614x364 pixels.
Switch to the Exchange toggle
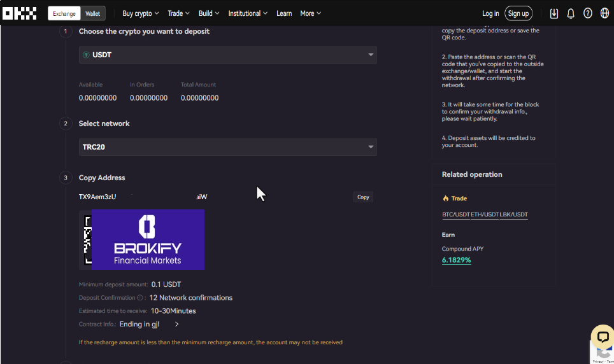point(64,13)
